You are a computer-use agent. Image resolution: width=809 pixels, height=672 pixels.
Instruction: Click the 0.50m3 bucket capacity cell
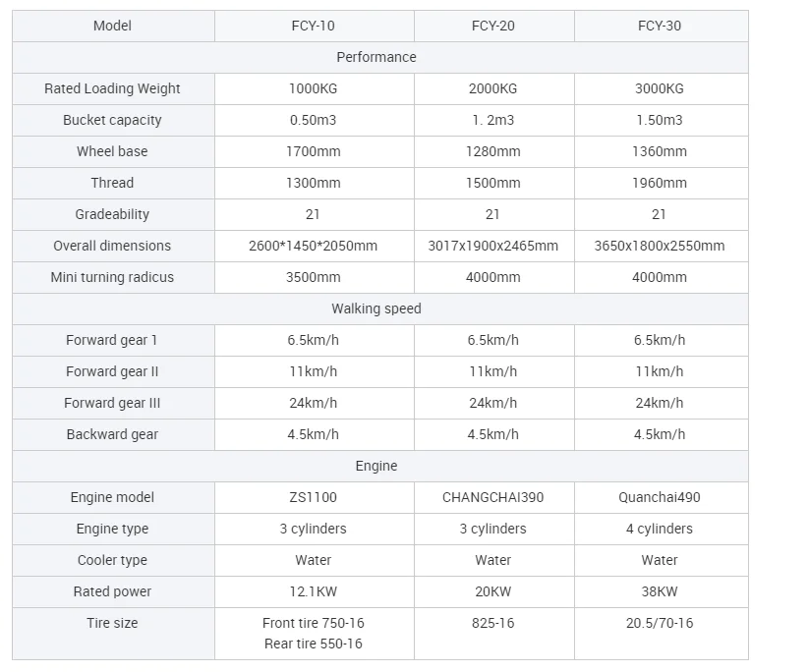point(313,120)
